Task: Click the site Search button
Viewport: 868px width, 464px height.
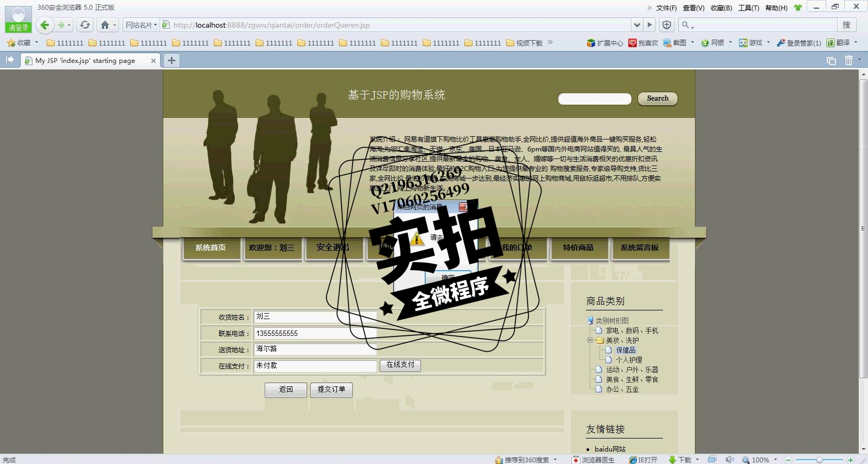Action: point(658,99)
